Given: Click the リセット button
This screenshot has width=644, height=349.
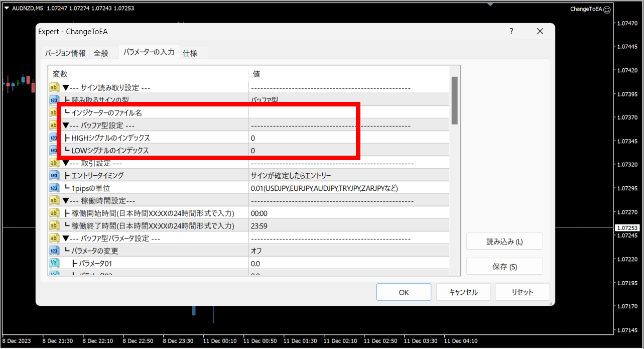Looking at the screenshot, I should pyautogui.click(x=523, y=292).
